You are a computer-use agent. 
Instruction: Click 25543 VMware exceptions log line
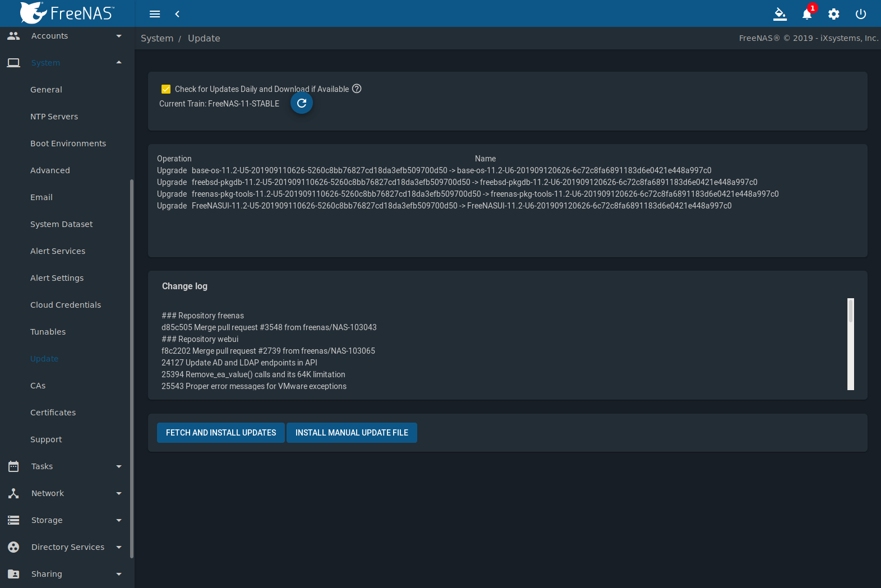(x=254, y=386)
